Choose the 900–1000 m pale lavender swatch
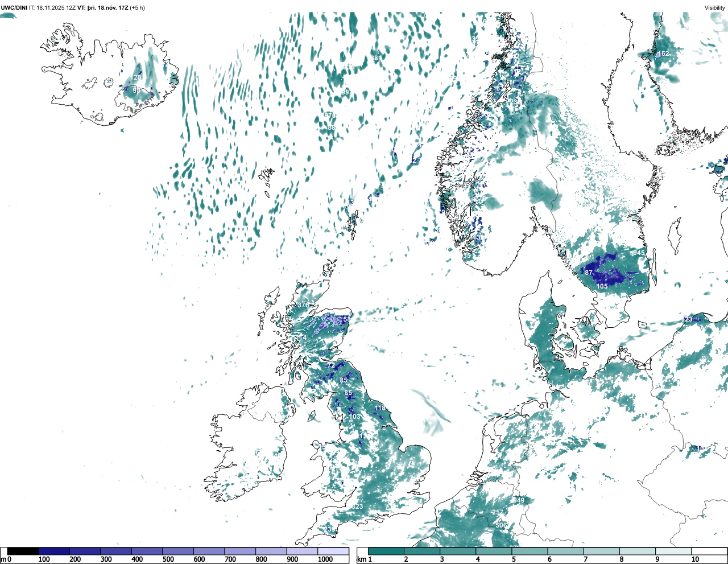728x564 pixels. pos(302,551)
